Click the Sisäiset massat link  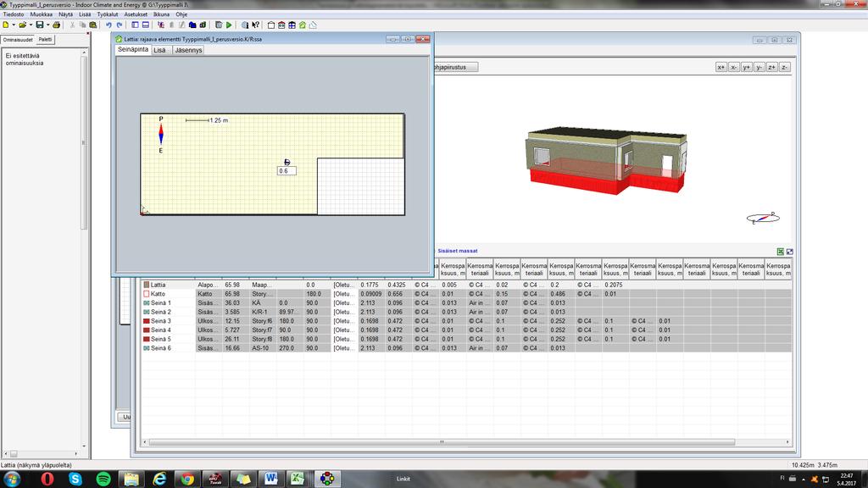457,251
